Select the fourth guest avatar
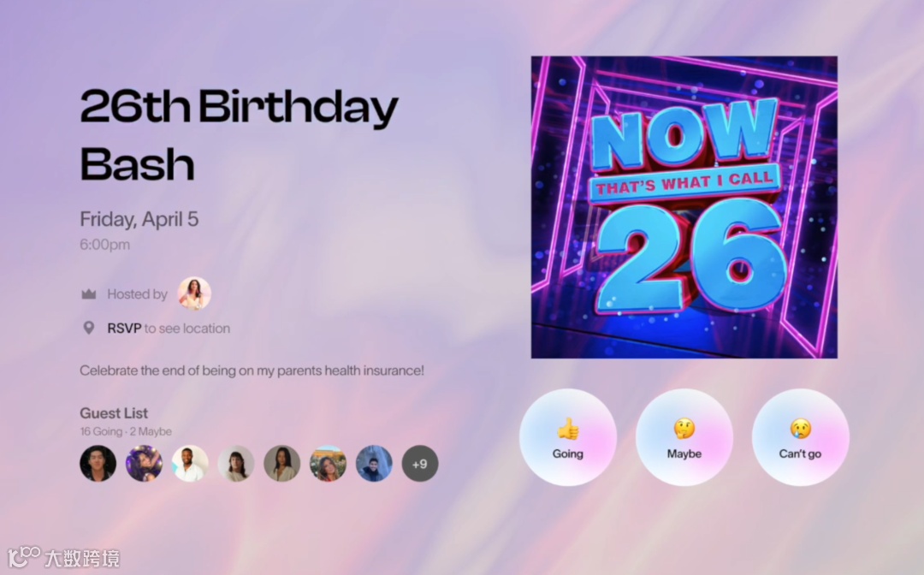 coord(236,464)
